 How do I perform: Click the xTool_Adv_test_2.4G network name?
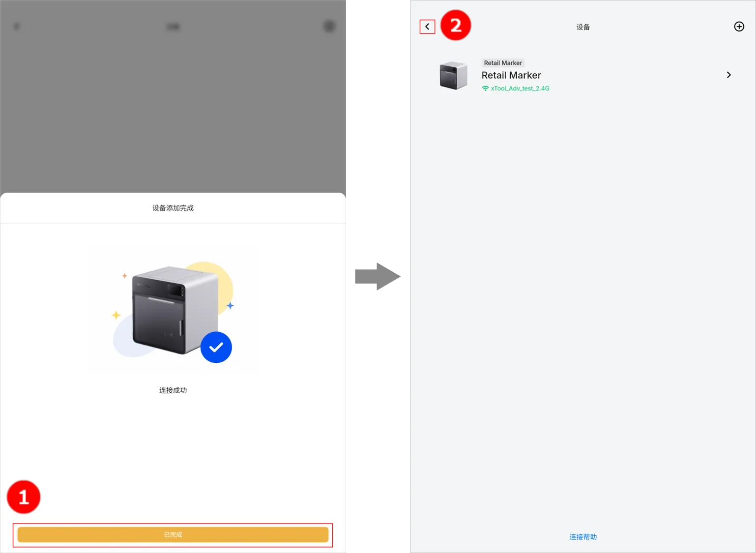point(520,88)
